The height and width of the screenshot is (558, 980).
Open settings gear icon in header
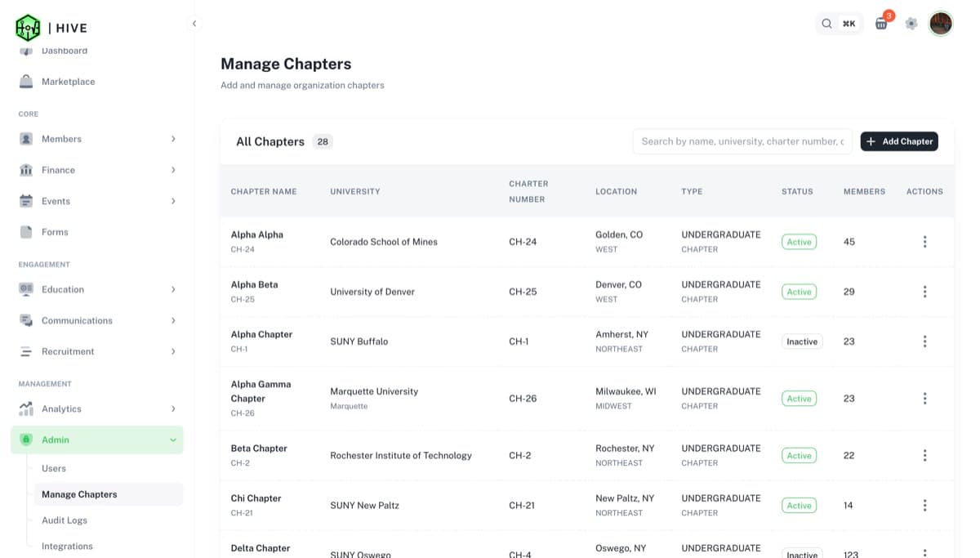click(x=911, y=24)
